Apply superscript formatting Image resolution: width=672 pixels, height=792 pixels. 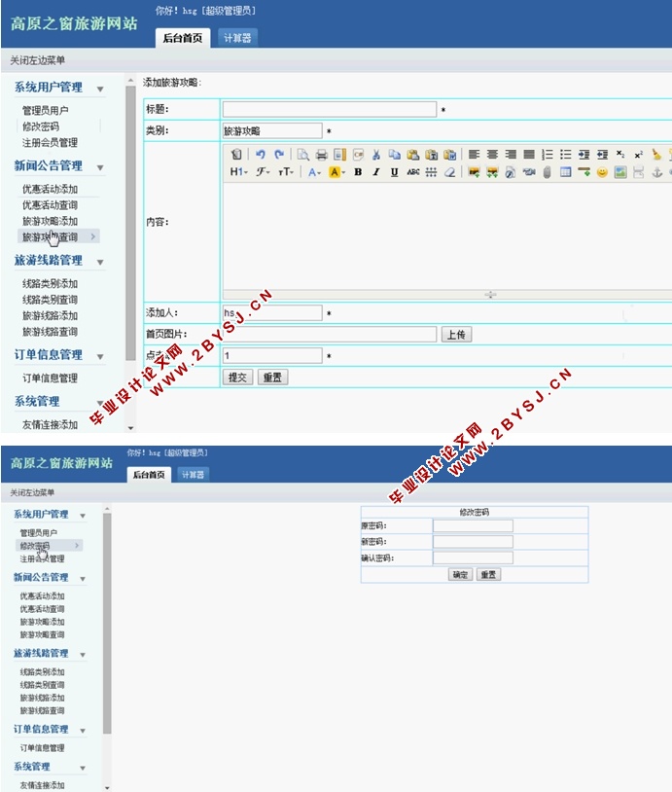(x=639, y=154)
